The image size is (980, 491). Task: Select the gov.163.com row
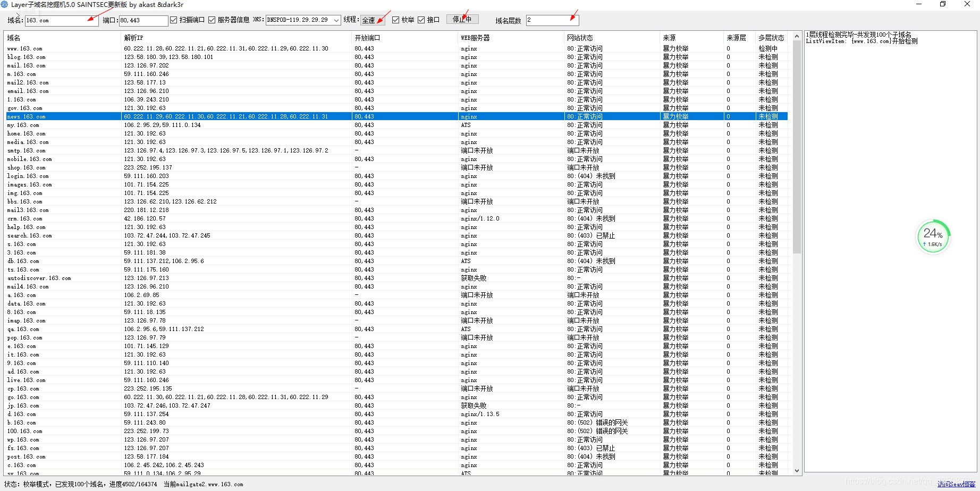tap(396, 108)
